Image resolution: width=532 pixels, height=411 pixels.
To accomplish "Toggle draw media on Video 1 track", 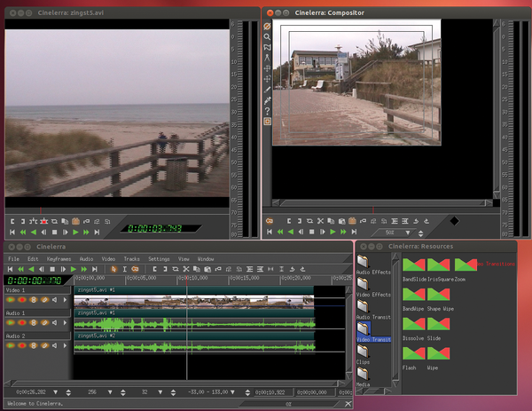I will pos(44,299).
